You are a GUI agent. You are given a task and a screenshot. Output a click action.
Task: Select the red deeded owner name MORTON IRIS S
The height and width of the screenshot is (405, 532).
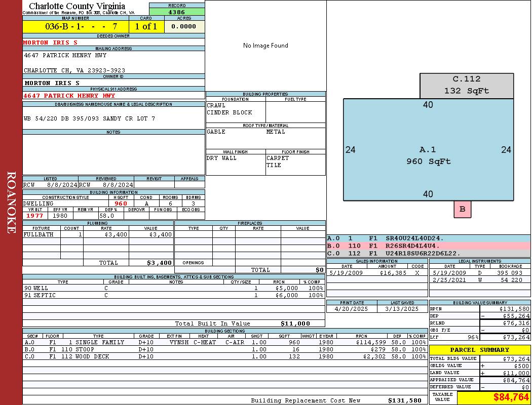pos(50,43)
